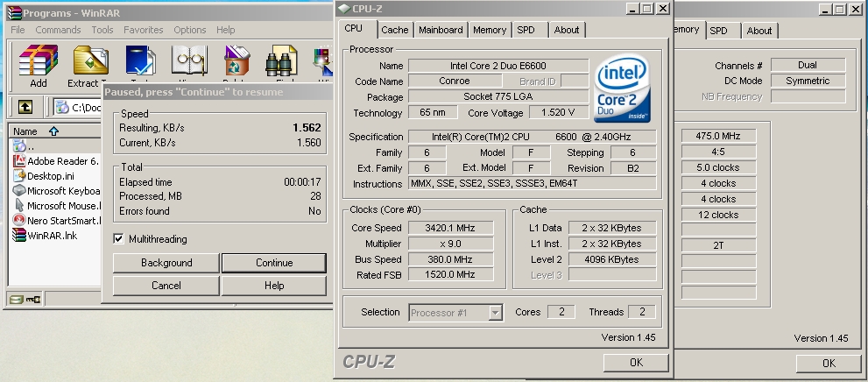Open the File menu in WinRAR
868x382 pixels.
[18, 30]
